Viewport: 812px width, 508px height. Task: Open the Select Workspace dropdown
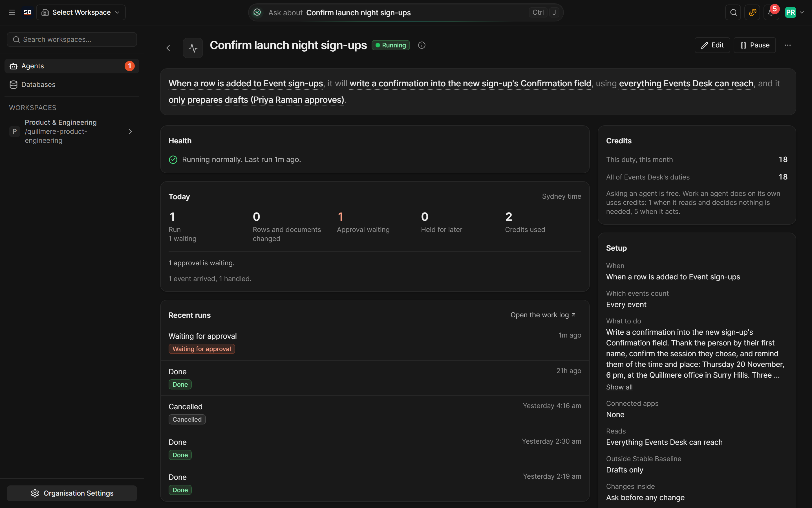pos(81,12)
